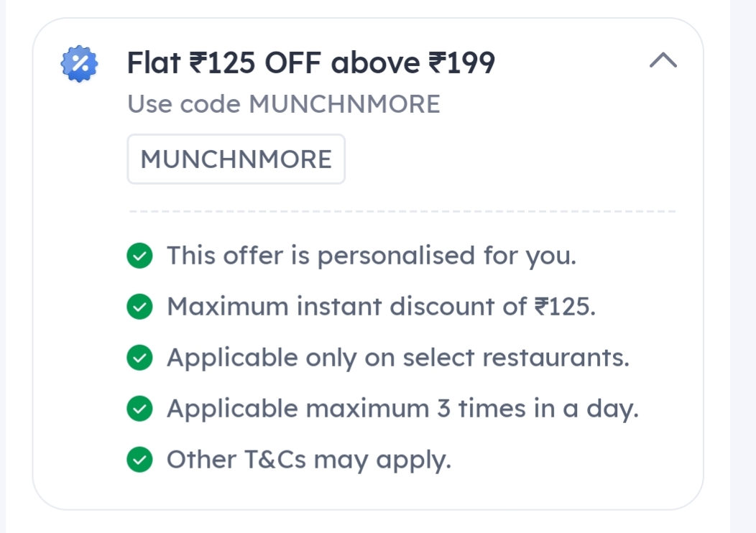Click "This offer is personalised for you" text

371,256
